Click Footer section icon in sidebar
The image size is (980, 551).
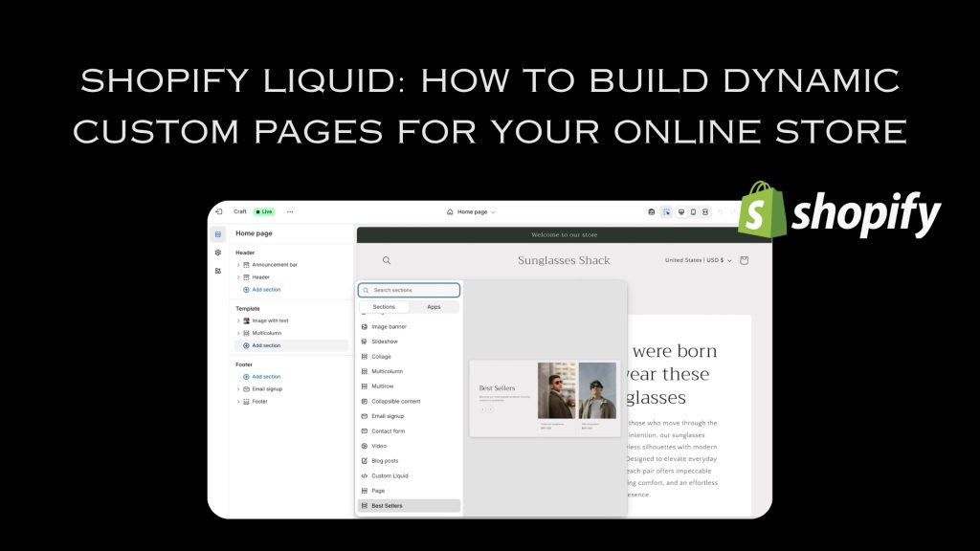(246, 402)
